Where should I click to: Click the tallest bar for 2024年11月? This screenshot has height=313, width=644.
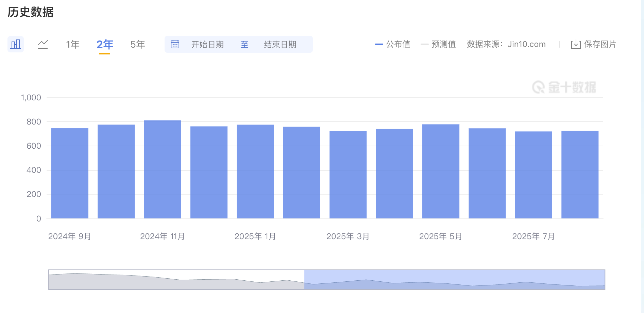coord(163,168)
